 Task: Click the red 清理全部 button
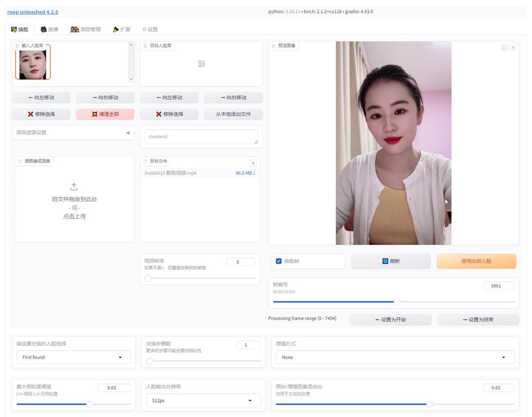click(105, 114)
